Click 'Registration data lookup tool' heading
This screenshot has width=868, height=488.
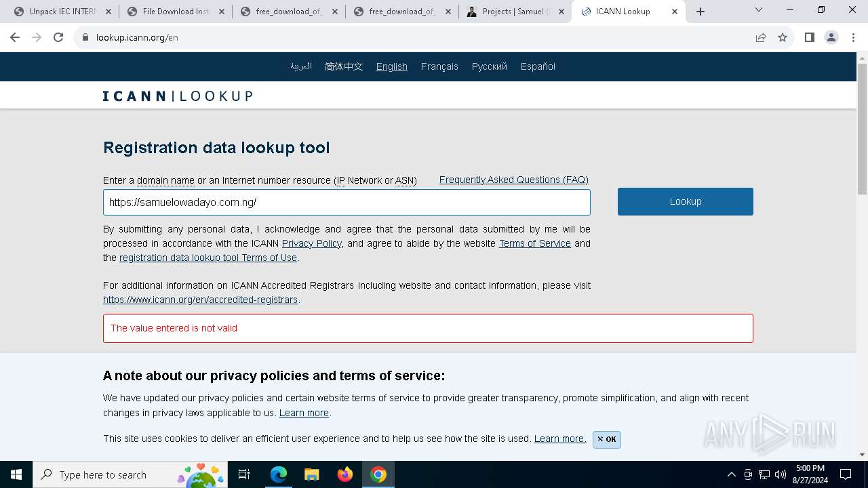pos(216,148)
